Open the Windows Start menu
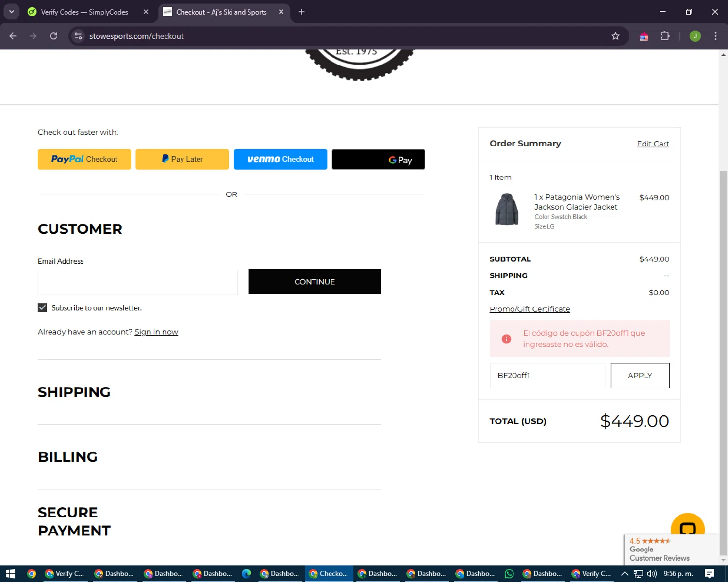 pyautogui.click(x=10, y=574)
